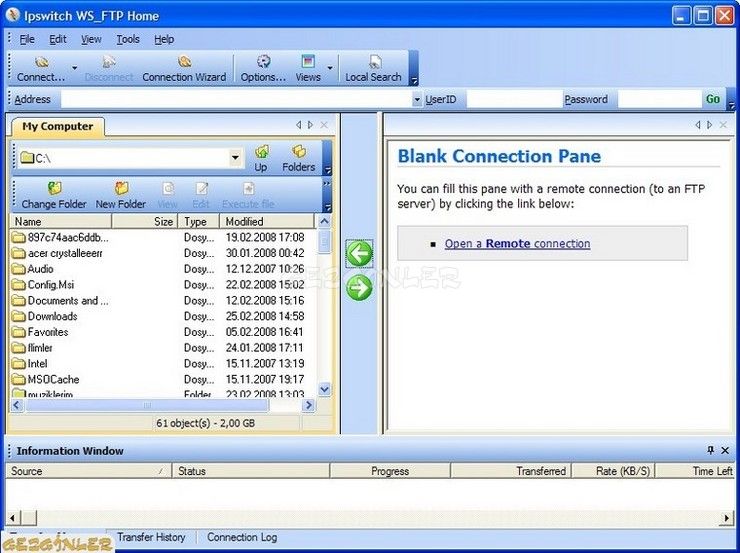Create a New Folder
Screen dimensions: 740x553
[121, 195]
